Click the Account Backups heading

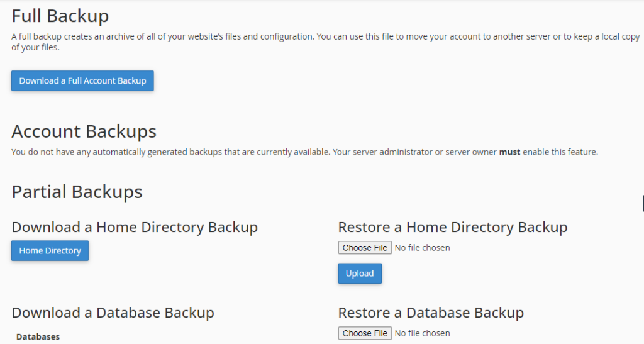pyautogui.click(x=84, y=132)
